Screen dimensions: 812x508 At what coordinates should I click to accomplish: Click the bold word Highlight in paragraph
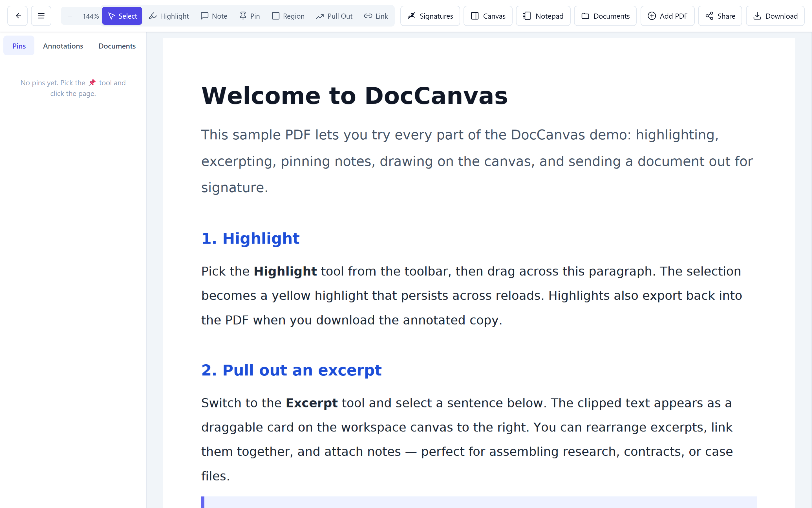[285, 271]
